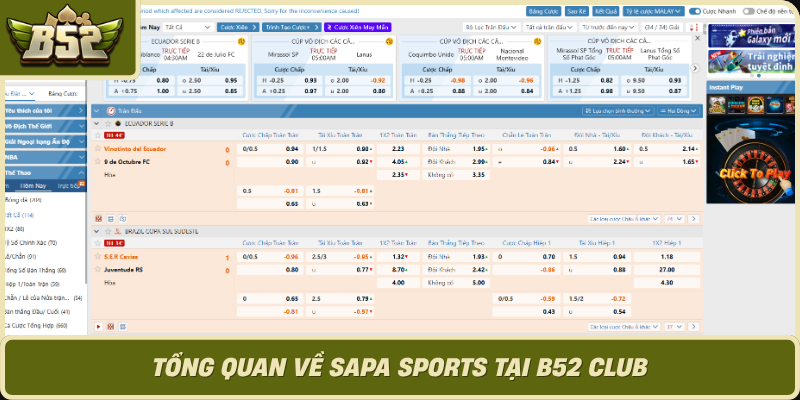Open third info icon under Vinotinto match

(x=123, y=219)
